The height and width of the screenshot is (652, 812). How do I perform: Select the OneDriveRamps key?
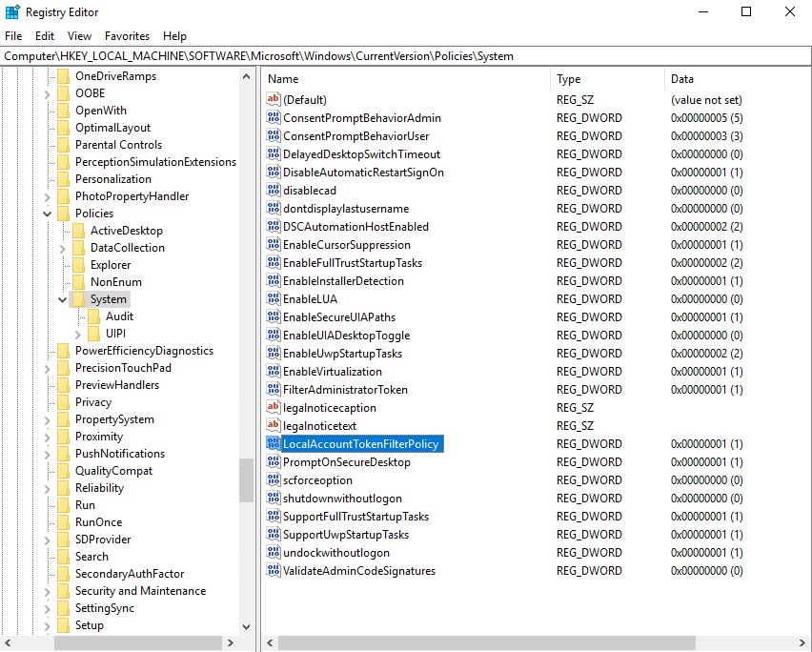point(115,76)
